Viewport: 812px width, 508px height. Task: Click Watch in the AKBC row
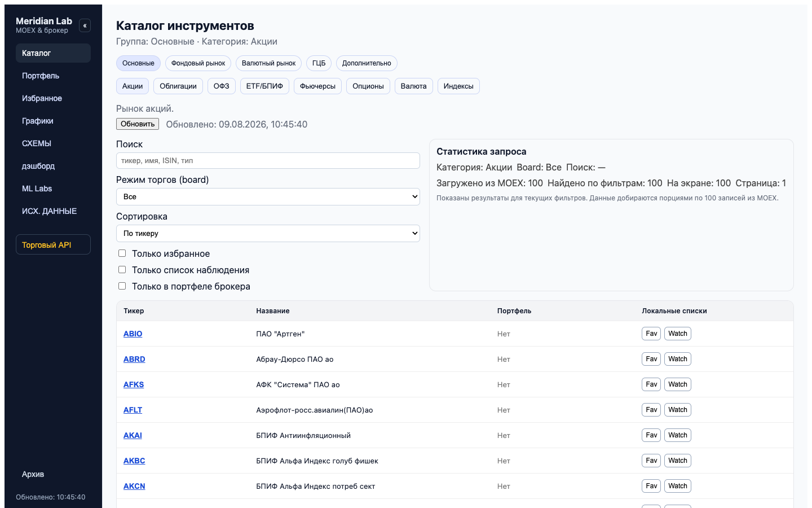point(678,461)
